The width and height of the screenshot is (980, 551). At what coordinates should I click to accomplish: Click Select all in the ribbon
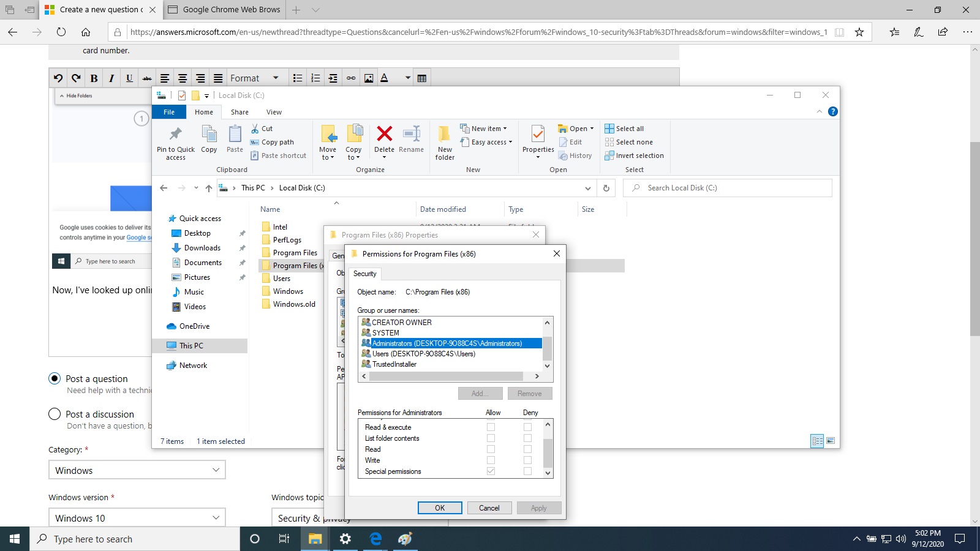[x=624, y=129]
